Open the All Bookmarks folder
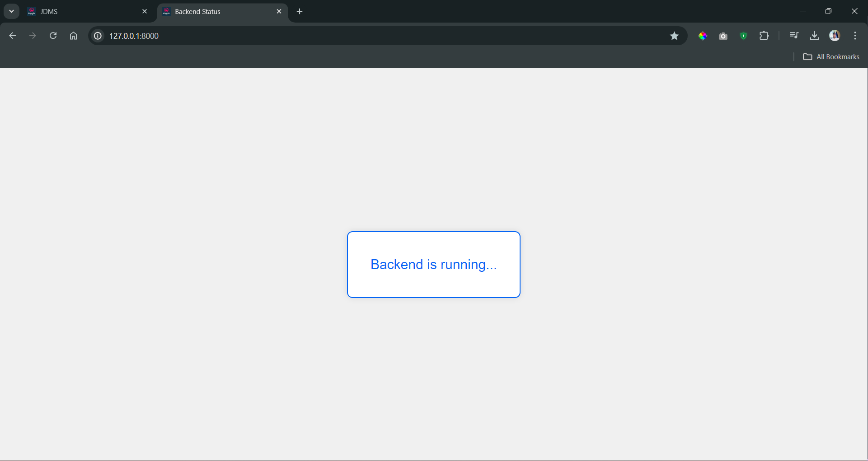The width and height of the screenshot is (868, 461). click(831, 57)
